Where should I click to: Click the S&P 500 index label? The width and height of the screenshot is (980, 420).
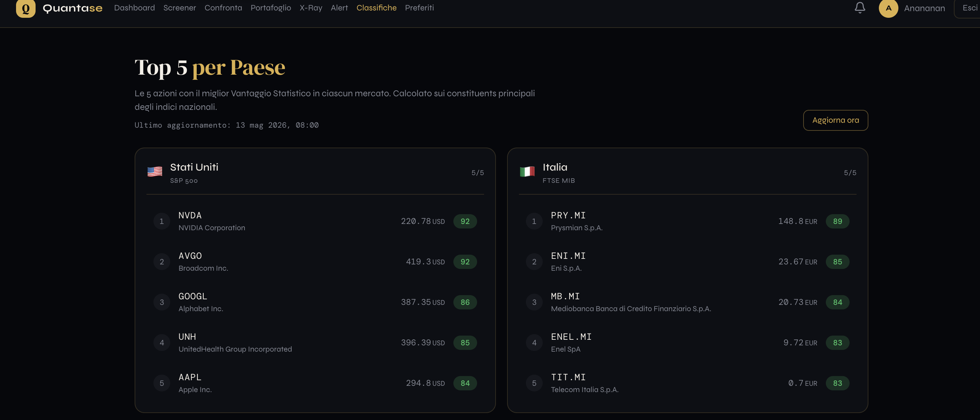184,181
